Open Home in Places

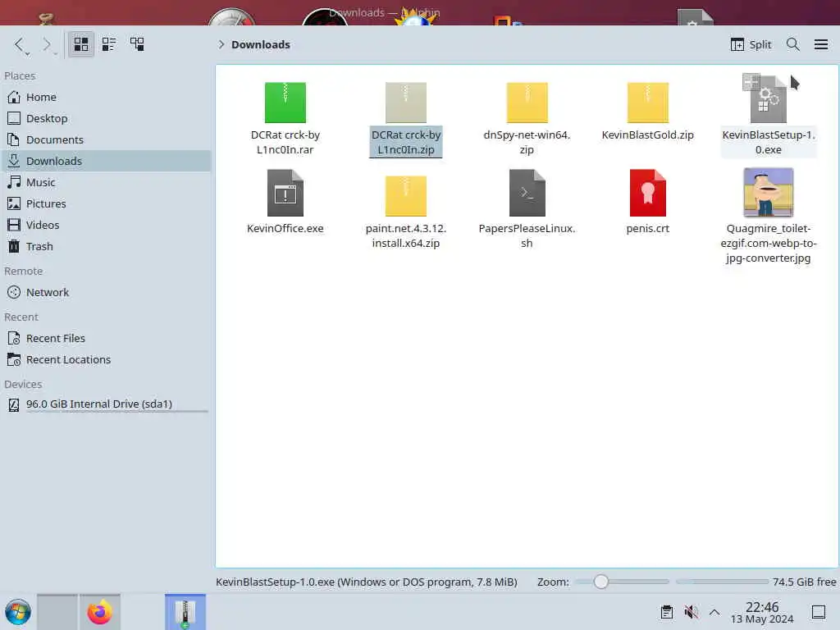pyautogui.click(x=106, y=97)
